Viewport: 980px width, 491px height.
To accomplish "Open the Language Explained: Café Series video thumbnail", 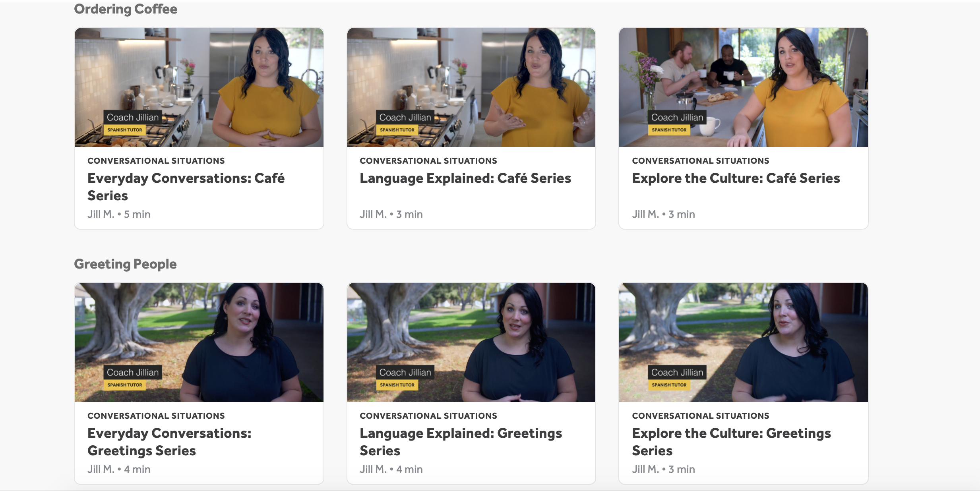I will pos(471,87).
